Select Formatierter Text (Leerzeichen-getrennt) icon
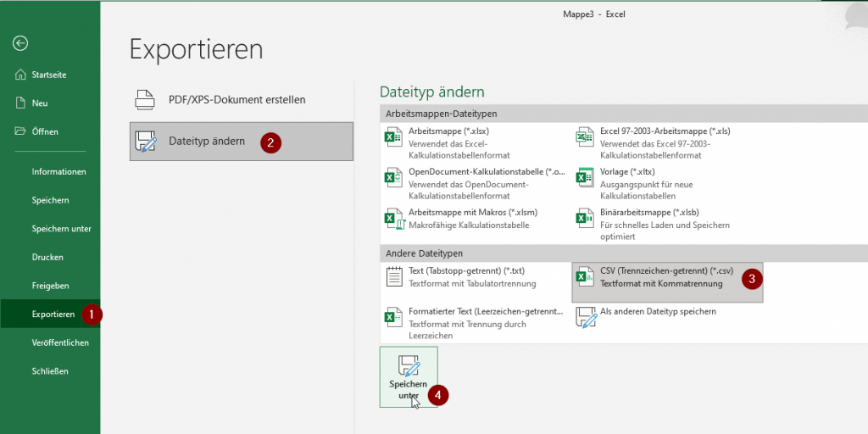This screenshot has height=434, width=868. [x=394, y=317]
